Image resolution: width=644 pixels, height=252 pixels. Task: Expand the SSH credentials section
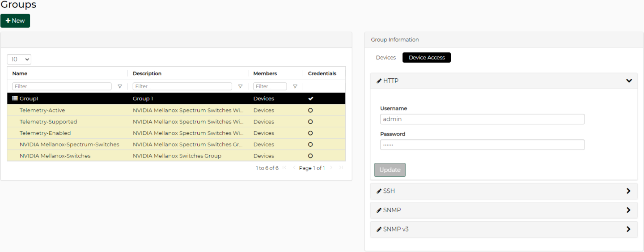pos(628,191)
